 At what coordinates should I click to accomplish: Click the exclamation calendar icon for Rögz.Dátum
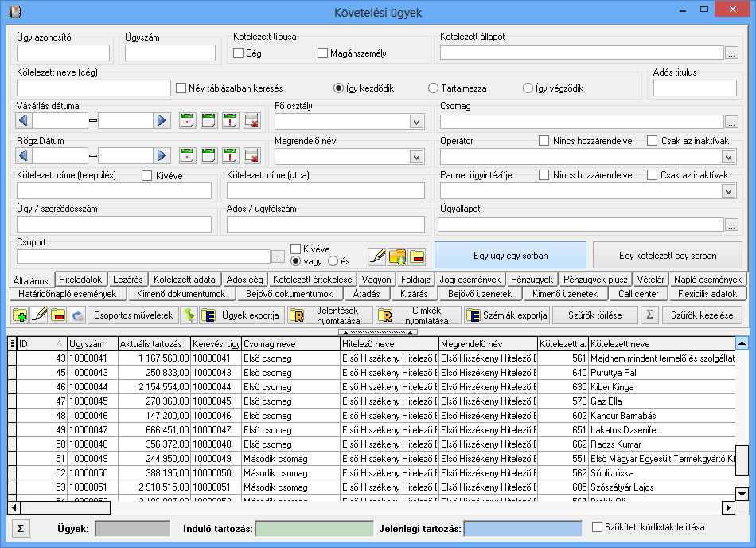tap(230, 155)
